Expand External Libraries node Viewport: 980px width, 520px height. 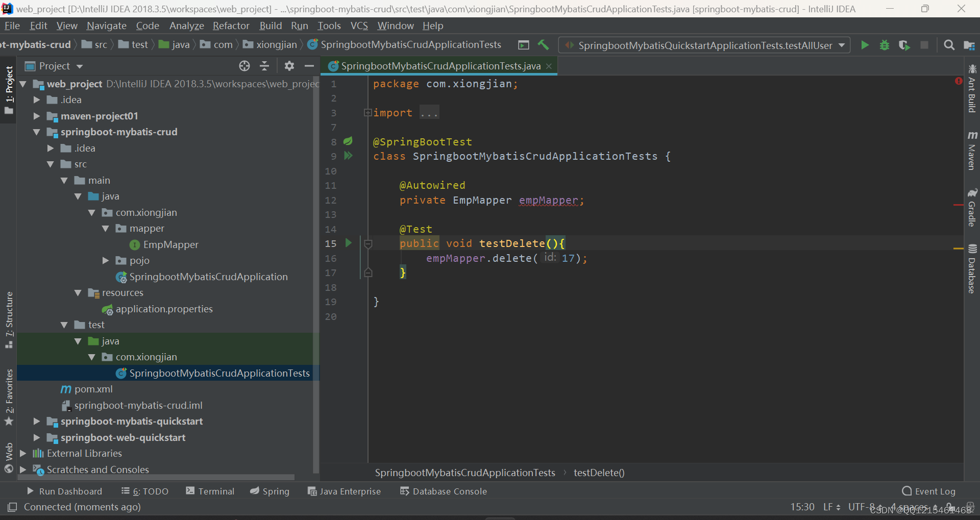(x=22, y=453)
